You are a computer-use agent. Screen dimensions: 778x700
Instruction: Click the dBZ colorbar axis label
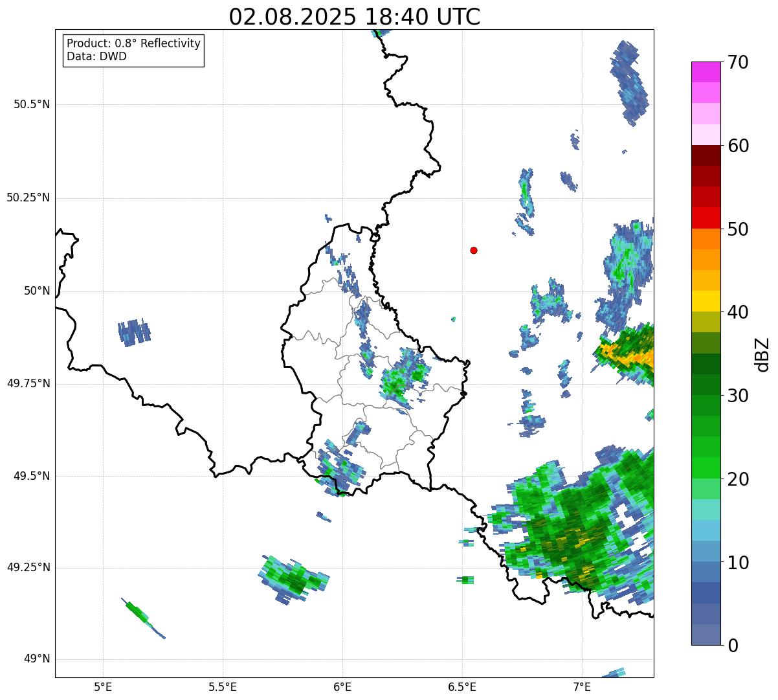(762, 354)
